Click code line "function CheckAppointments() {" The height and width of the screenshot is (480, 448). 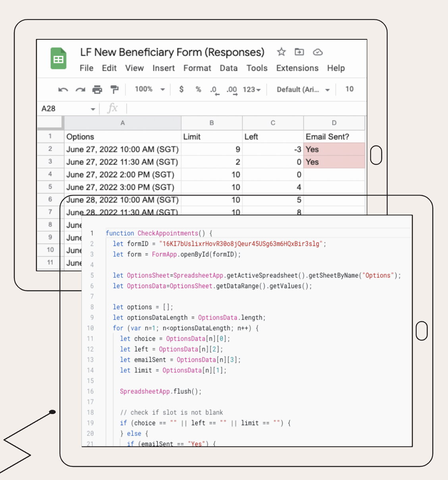pos(159,233)
